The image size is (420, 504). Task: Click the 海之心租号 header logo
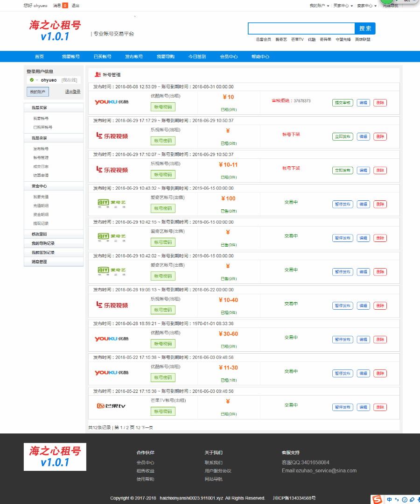[x=55, y=31]
